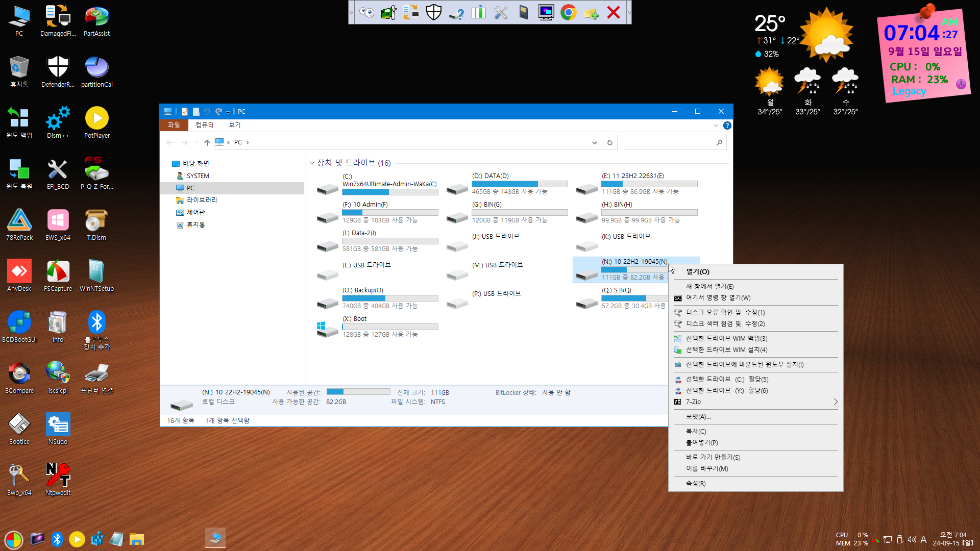
Task: Choose 여기서 명령 창 열기(W)
Action: [755, 297]
